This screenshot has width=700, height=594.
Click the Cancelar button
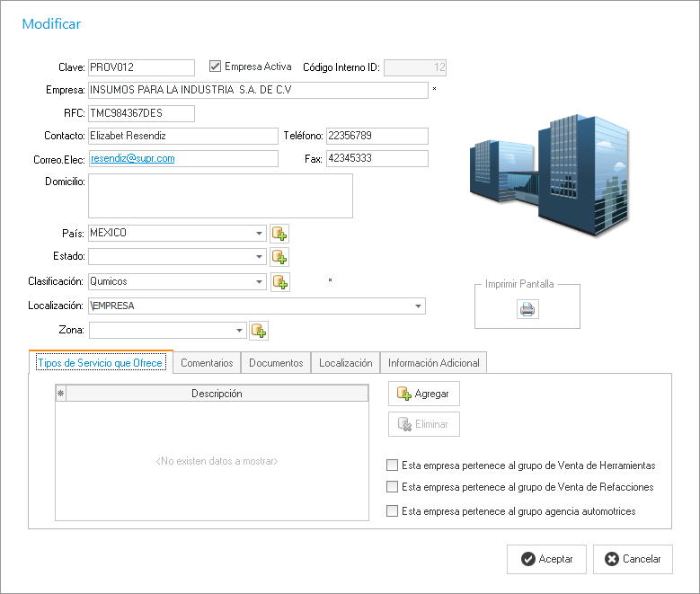point(633,559)
